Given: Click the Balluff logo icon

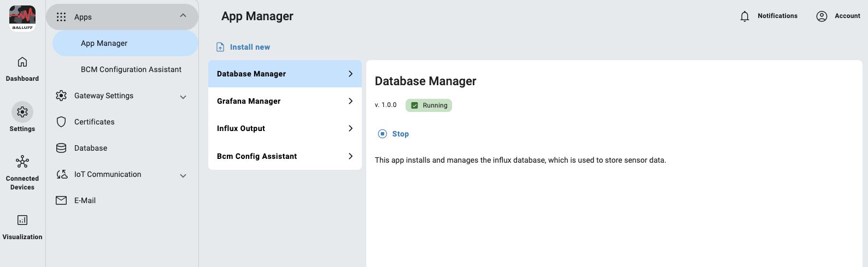Looking at the screenshot, I should pos(22,18).
